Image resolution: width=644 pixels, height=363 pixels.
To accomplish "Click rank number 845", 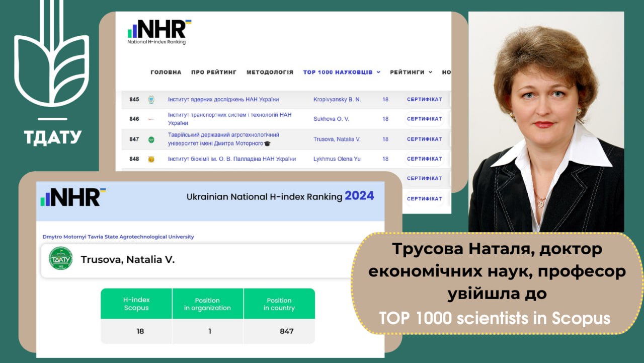I will coord(134,100).
